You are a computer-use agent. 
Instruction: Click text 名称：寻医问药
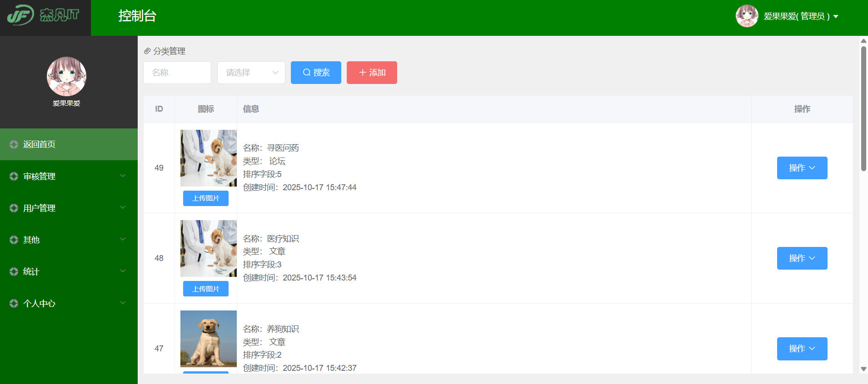click(x=271, y=148)
